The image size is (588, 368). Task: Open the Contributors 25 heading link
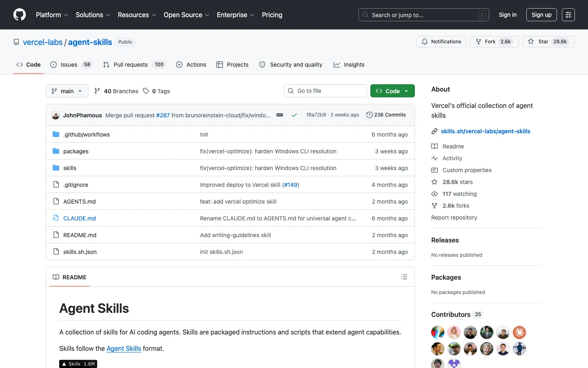457,314
